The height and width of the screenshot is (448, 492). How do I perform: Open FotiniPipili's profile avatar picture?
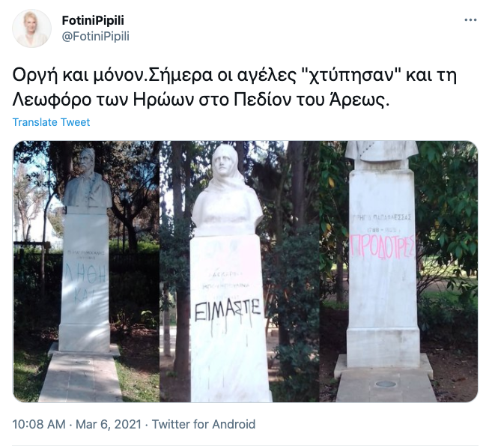tap(31, 28)
